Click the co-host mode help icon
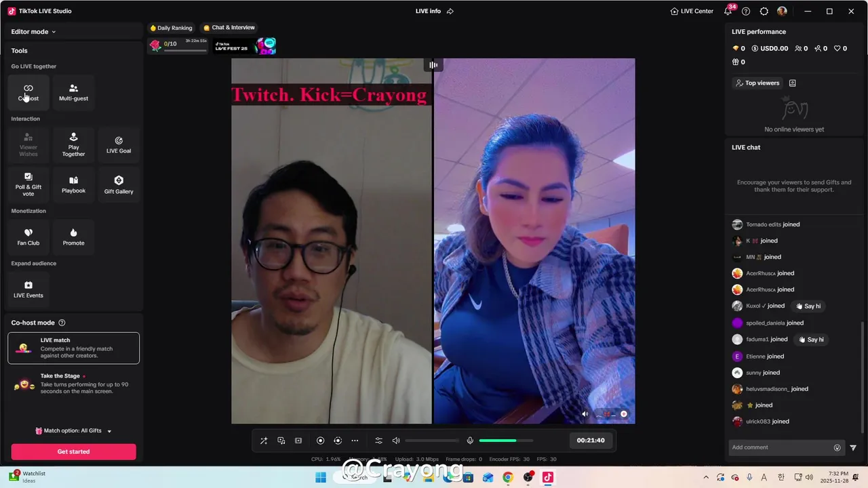Viewport: 868px width, 488px height. click(x=62, y=323)
